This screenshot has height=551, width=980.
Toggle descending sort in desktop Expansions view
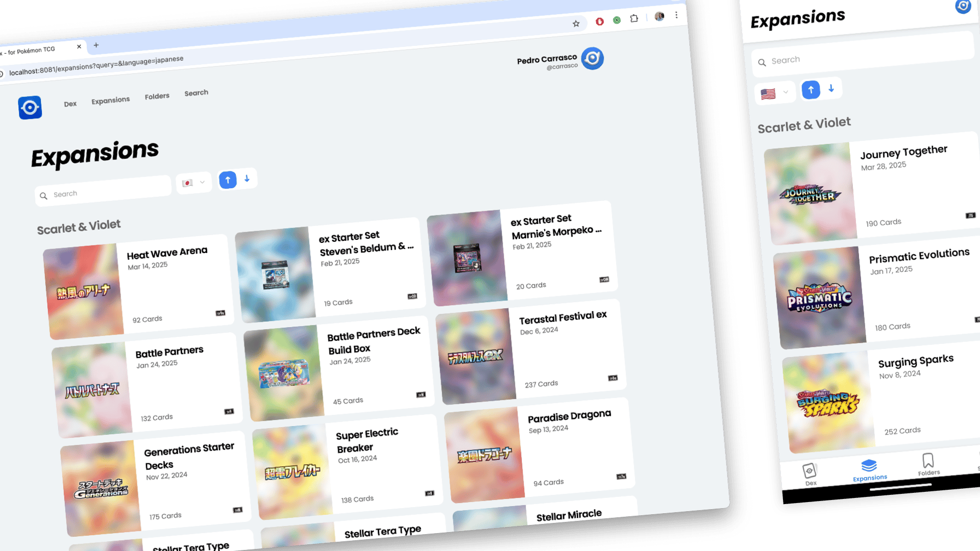click(247, 178)
